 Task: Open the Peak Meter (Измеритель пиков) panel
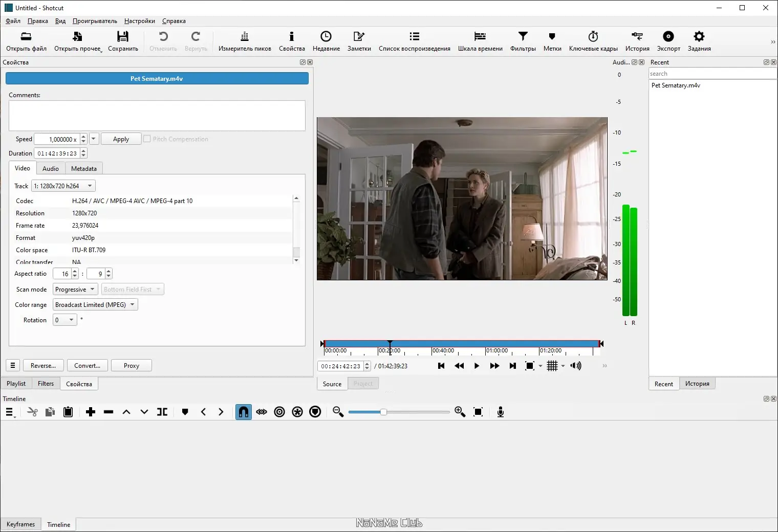point(245,41)
